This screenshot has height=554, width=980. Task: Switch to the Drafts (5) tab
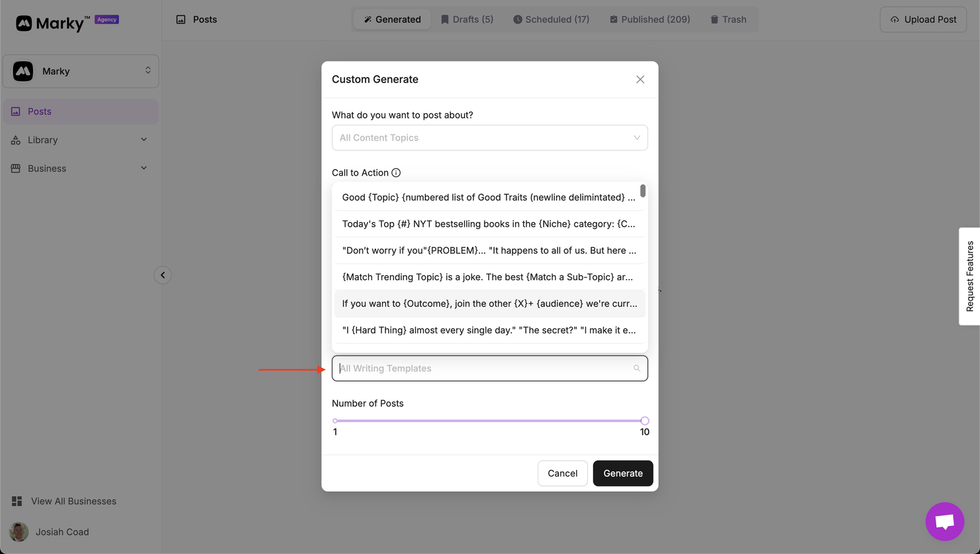tap(467, 20)
